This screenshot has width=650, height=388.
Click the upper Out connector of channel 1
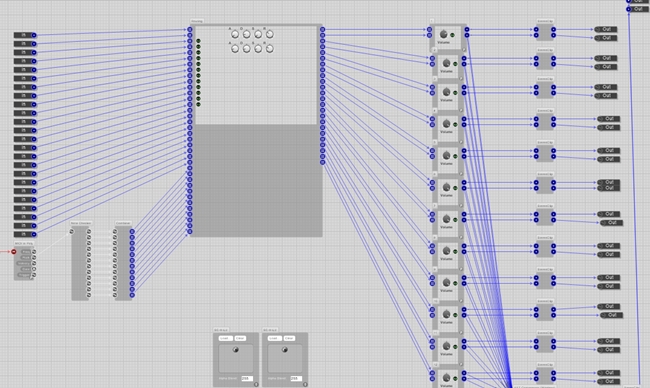tap(606, 29)
